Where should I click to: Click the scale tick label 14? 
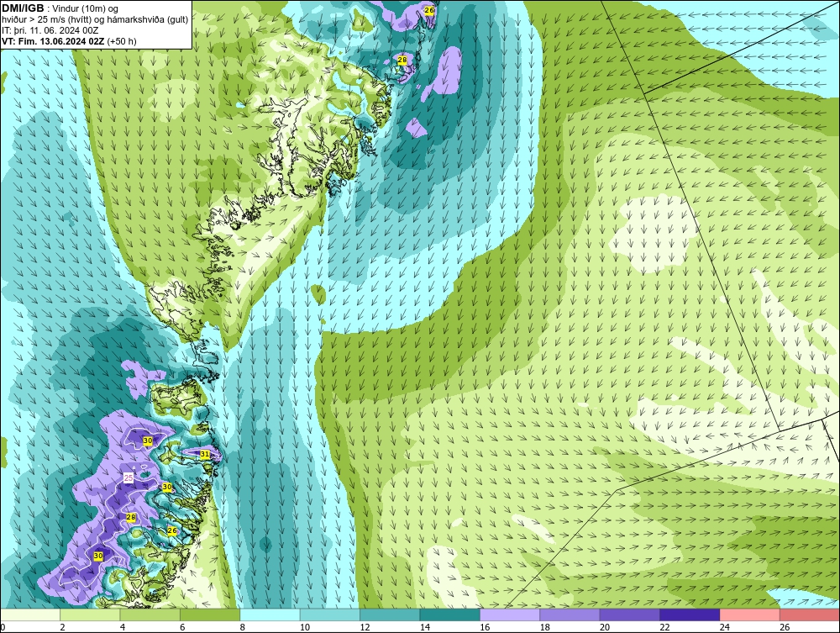point(425,627)
